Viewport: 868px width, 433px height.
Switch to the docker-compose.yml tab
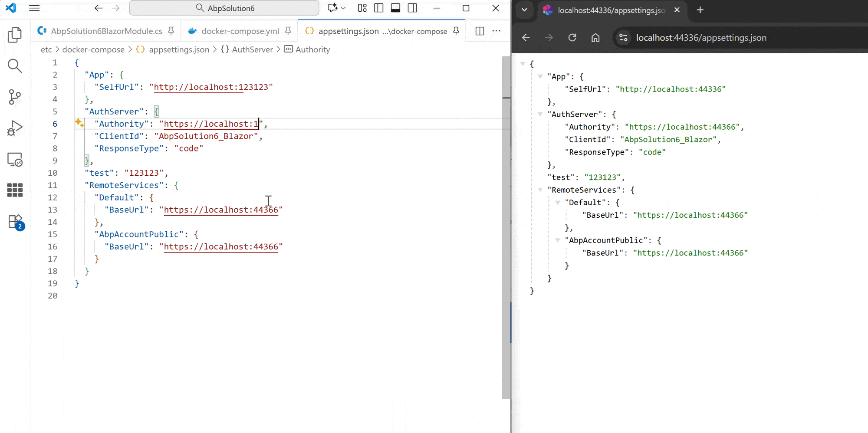240,31
